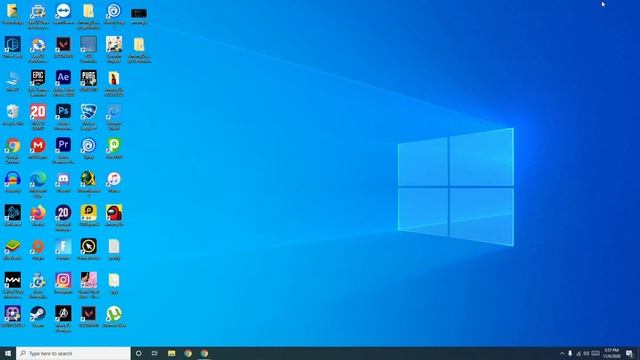The width and height of the screenshot is (640, 360).
Task: Click the Type here to search box
Action: point(73,353)
